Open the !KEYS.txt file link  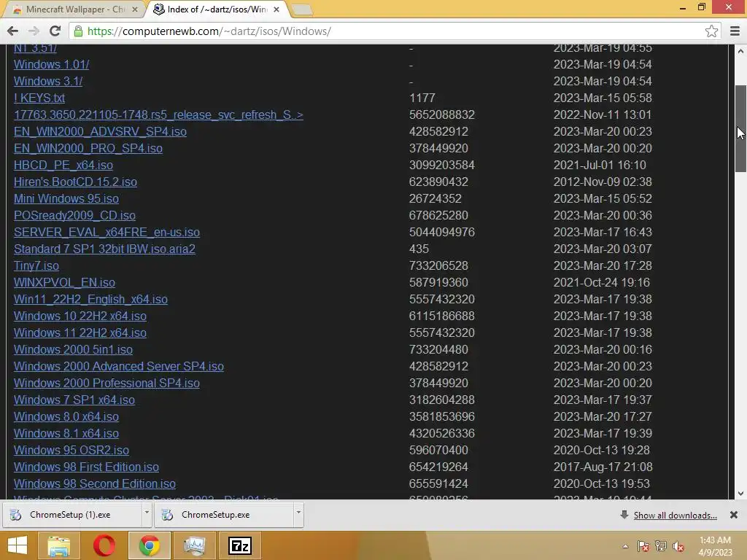coord(39,98)
